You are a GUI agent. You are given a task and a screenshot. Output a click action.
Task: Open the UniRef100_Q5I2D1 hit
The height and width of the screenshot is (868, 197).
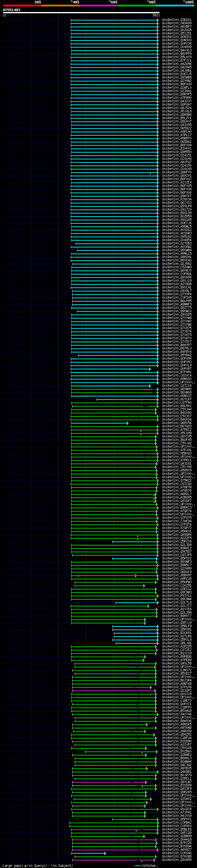(x=177, y=33)
